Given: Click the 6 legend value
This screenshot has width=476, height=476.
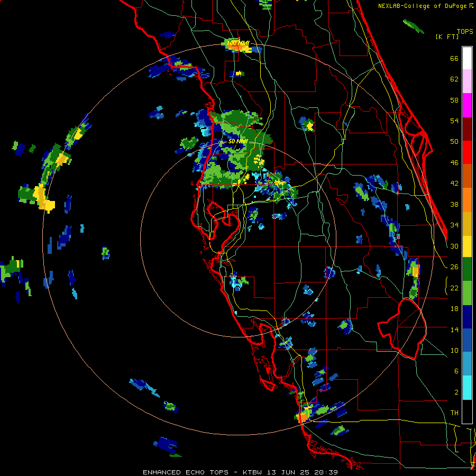Looking at the screenshot, I should [x=456, y=371].
